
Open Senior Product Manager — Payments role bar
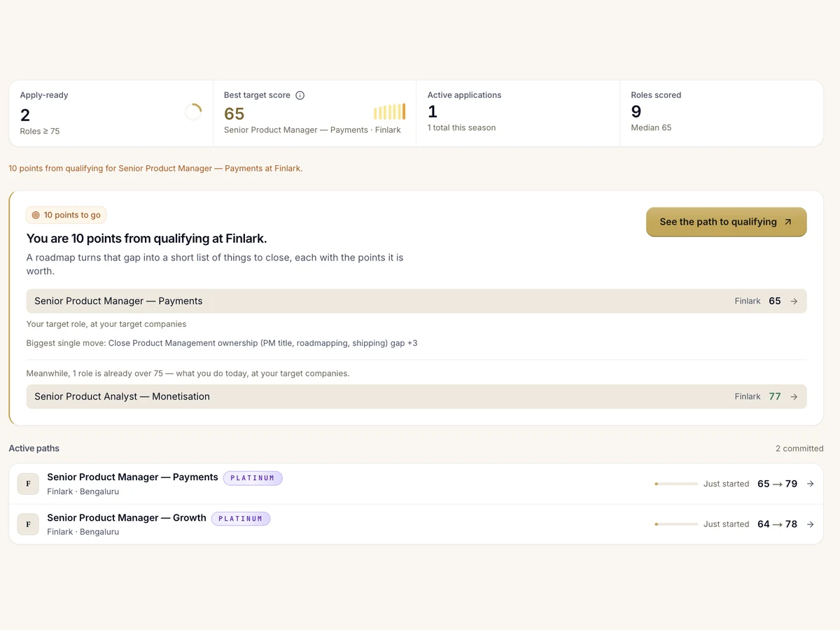tap(416, 301)
